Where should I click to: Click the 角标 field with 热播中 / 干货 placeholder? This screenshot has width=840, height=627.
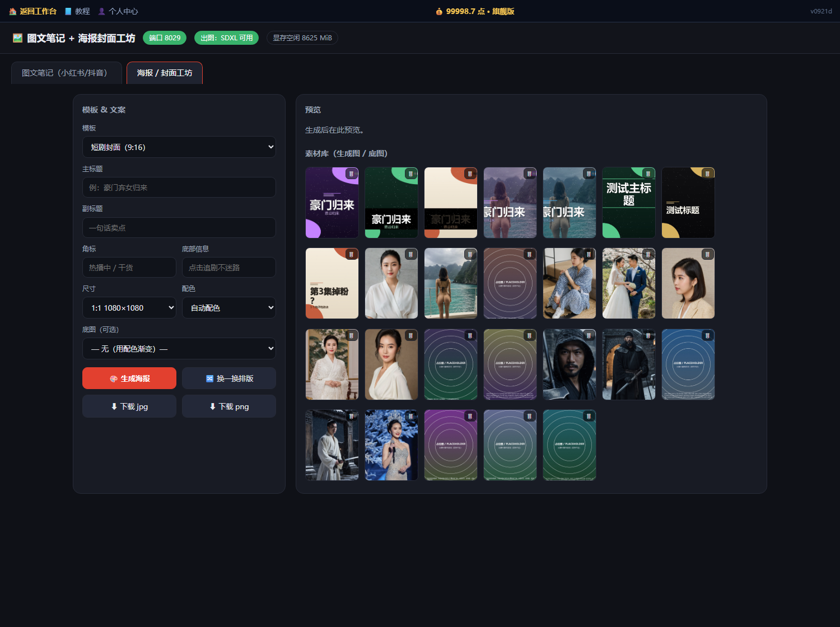pyautogui.click(x=129, y=268)
